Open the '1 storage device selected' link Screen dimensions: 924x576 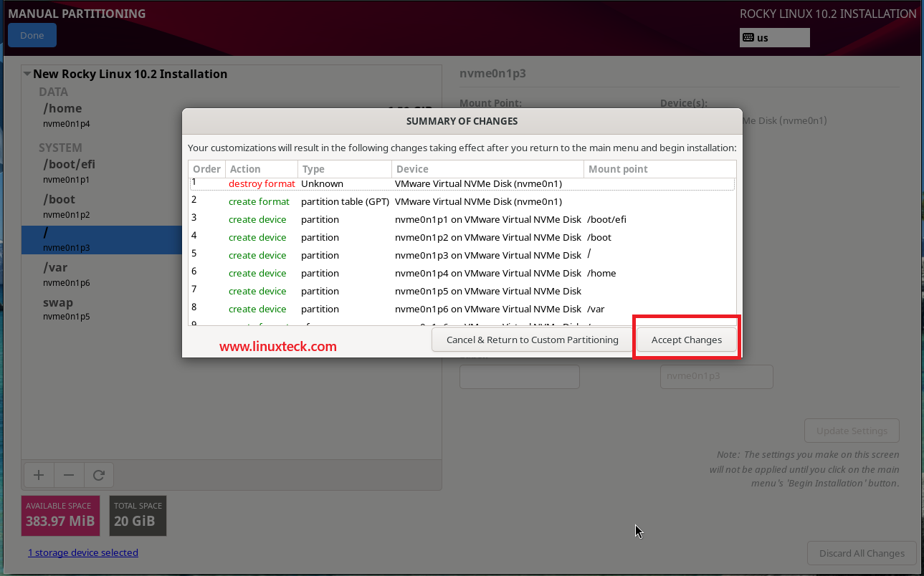click(x=83, y=552)
